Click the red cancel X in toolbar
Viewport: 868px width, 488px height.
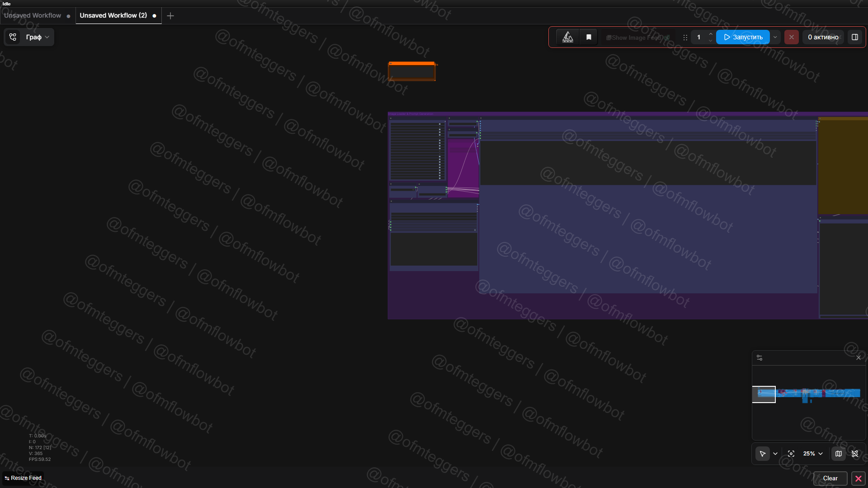791,37
